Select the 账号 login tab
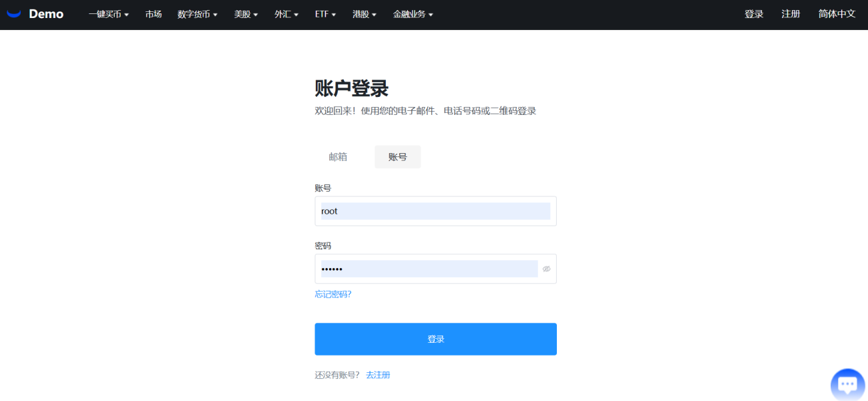 click(397, 157)
